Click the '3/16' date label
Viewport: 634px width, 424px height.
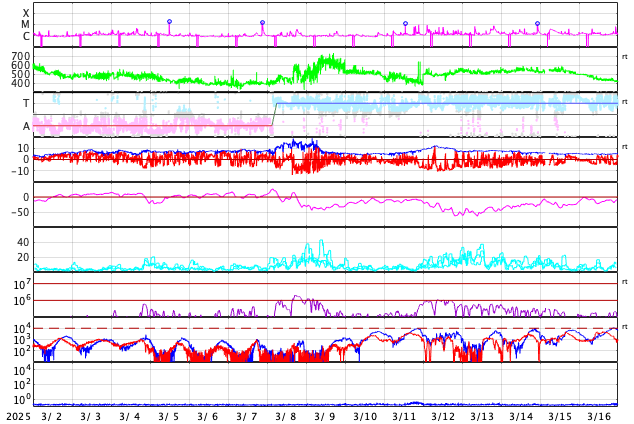(599, 417)
